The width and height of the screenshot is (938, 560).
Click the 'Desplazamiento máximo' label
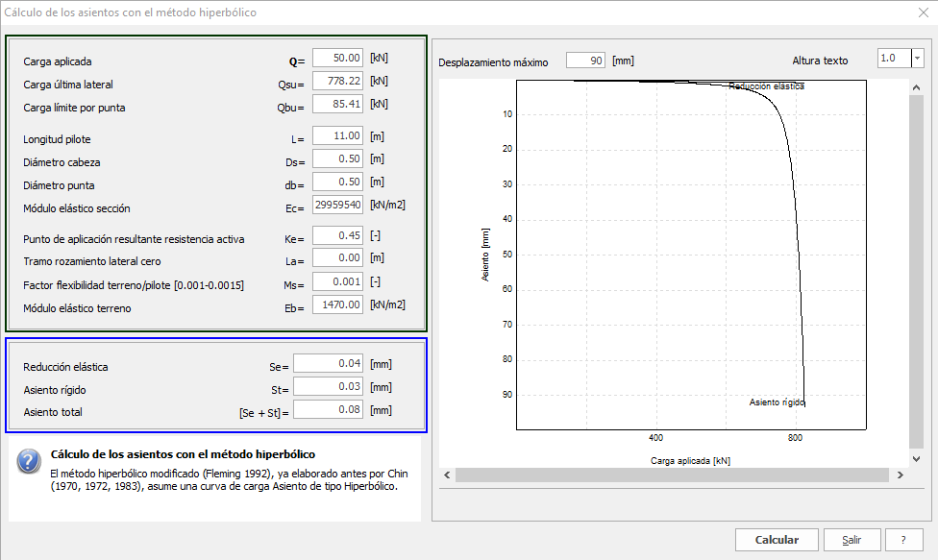click(x=493, y=62)
